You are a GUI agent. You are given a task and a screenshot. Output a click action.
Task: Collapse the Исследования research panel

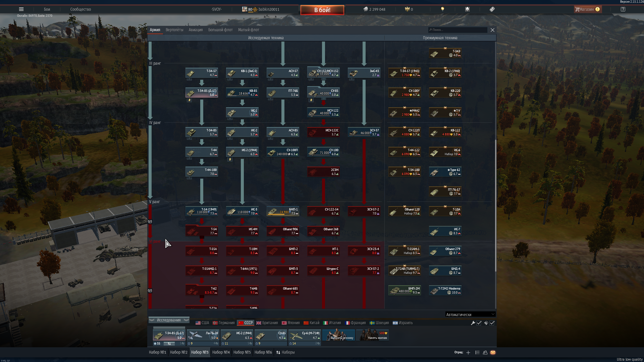[169, 320]
